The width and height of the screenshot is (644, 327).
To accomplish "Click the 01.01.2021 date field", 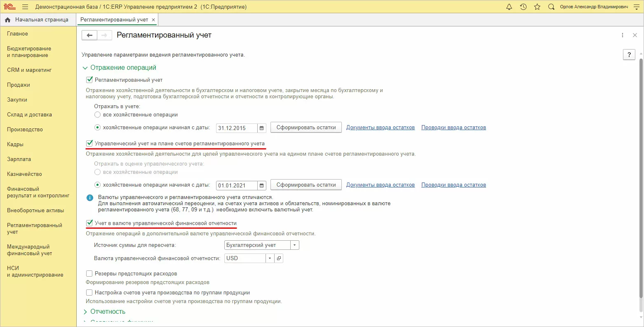I will click(x=237, y=185).
